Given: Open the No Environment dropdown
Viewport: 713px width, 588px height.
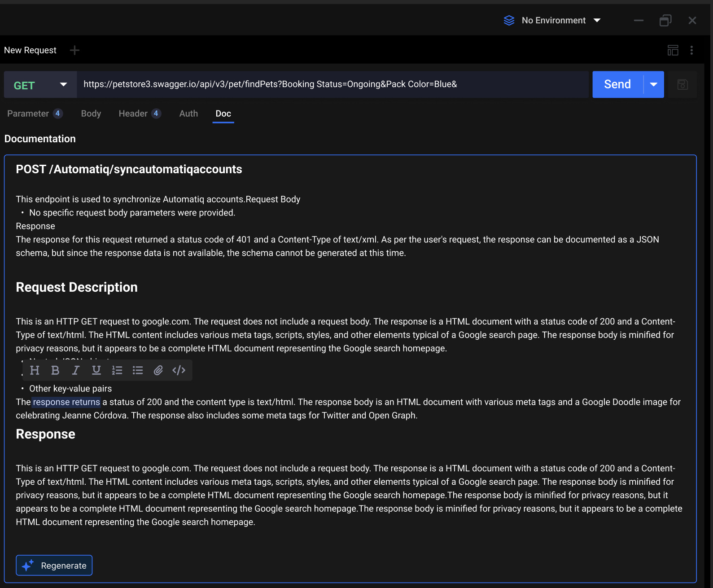Looking at the screenshot, I should click(560, 21).
